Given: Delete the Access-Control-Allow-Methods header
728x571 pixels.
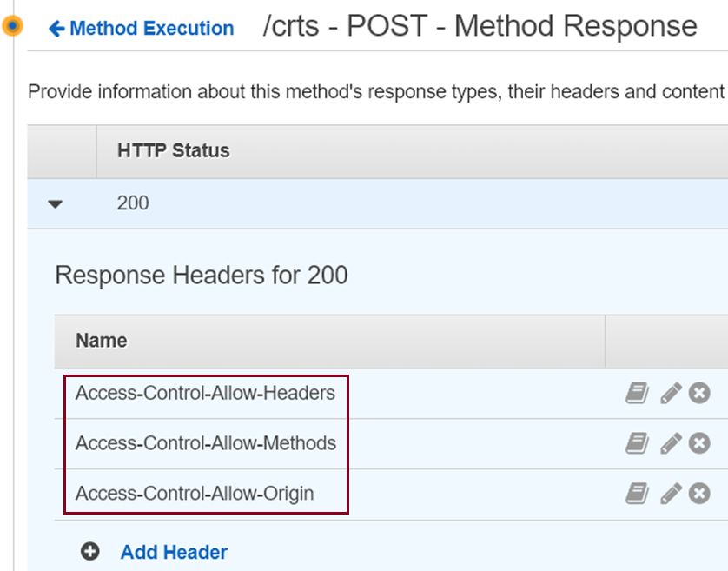Looking at the screenshot, I should pyautogui.click(x=699, y=443).
